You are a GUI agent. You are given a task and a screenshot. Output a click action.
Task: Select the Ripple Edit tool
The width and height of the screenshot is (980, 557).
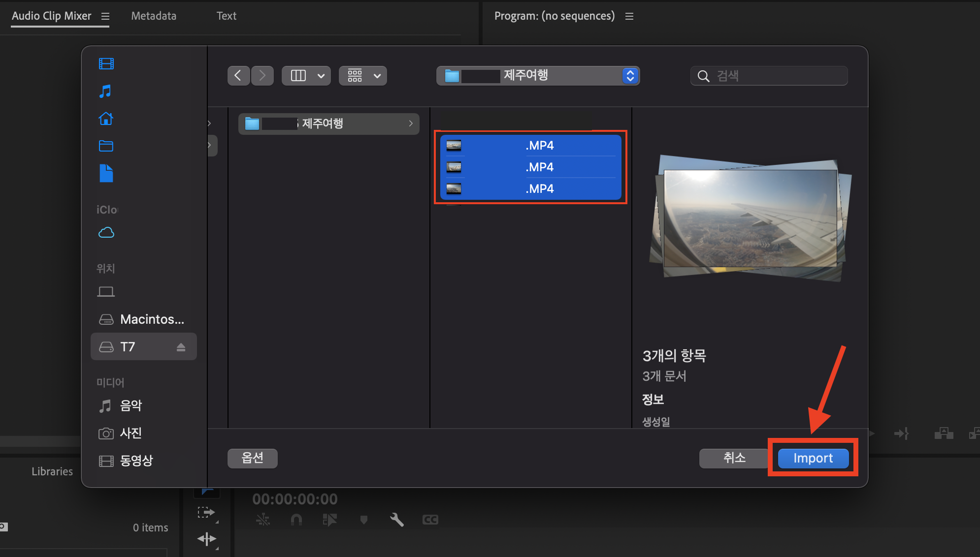[x=206, y=539]
